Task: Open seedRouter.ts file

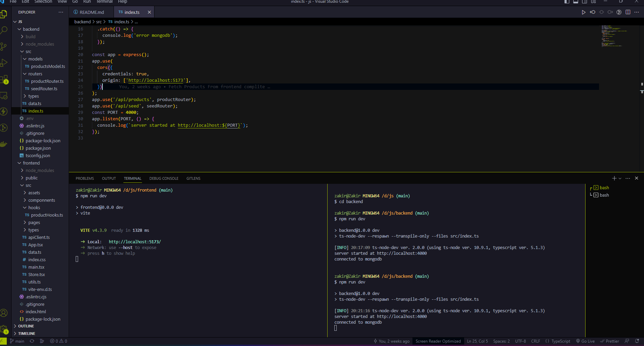Action: pyautogui.click(x=44, y=89)
